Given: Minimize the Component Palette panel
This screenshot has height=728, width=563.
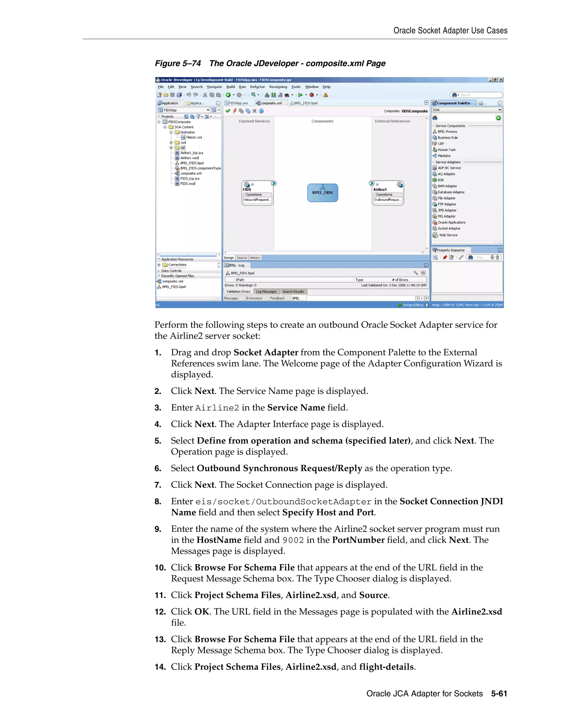Looking at the screenshot, I should (x=499, y=103).
